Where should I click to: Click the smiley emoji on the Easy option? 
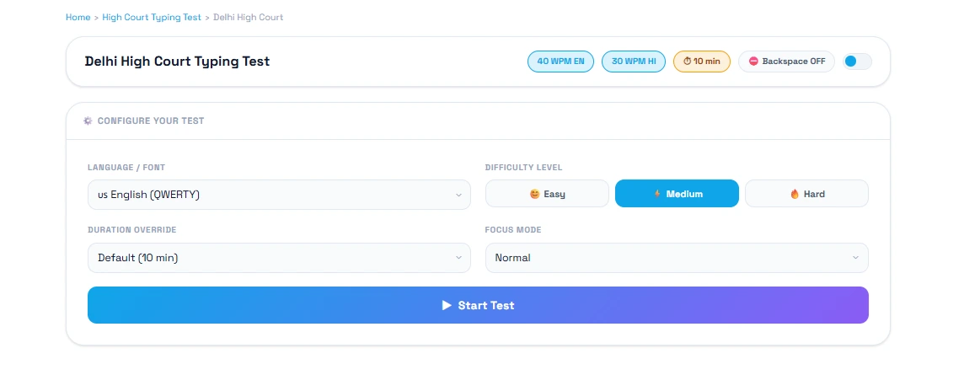534,194
